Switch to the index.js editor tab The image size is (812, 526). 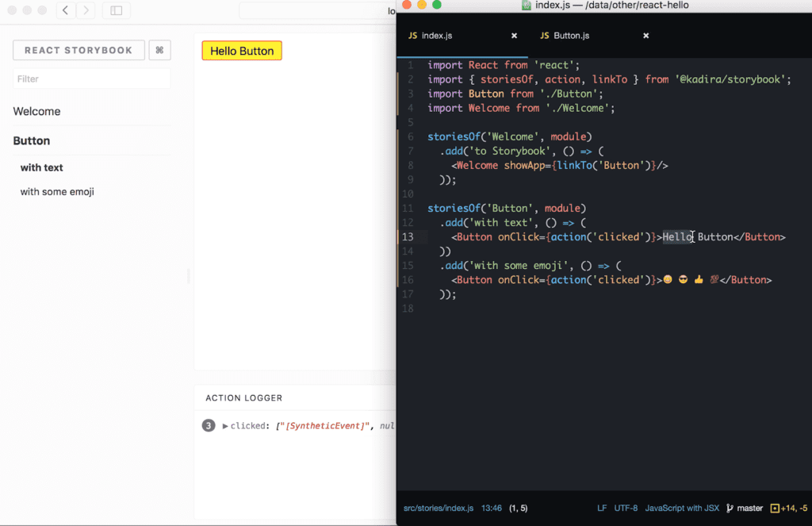pyautogui.click(x=437, y=36)
